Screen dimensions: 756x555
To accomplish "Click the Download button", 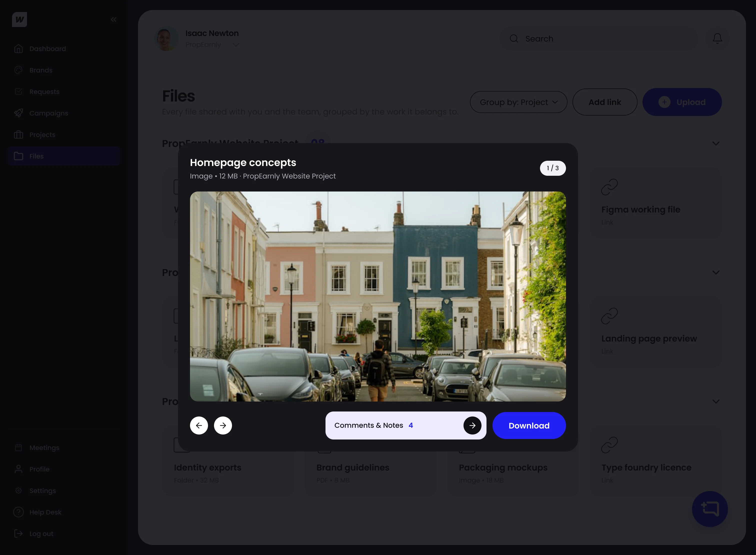I will pos(529,426).
